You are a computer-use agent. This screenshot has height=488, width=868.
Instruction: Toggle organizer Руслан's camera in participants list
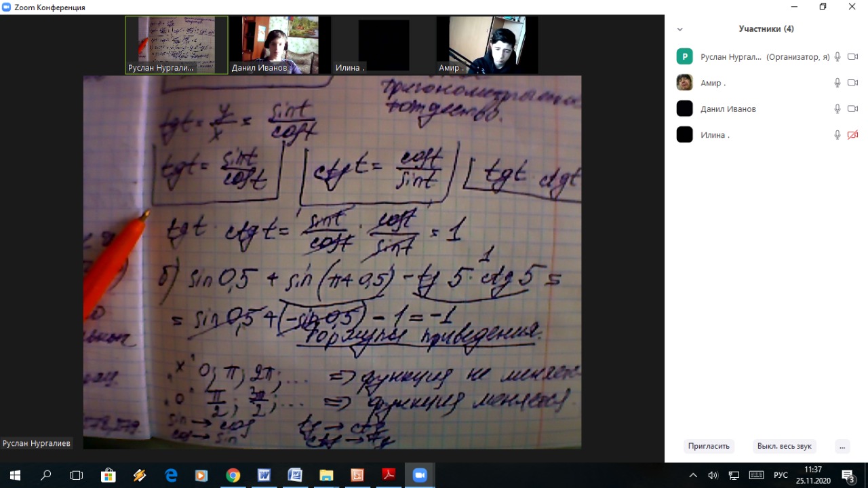(852, 57)
